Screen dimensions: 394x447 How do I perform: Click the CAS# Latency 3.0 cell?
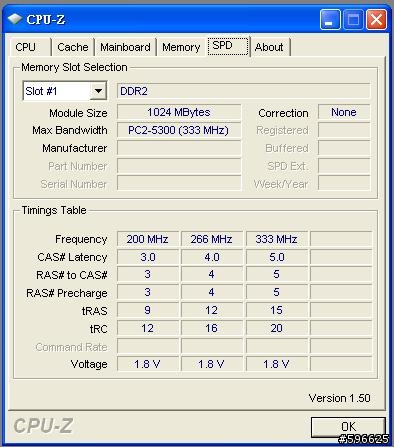pyautogui.click(x=148, y=257)
